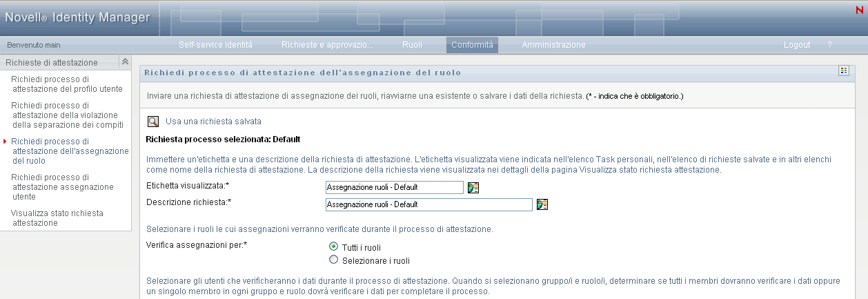The height and width of the screenshot is (299, 868).
Task: Select the Tutti i ruoli radio button
Action: 334,247
